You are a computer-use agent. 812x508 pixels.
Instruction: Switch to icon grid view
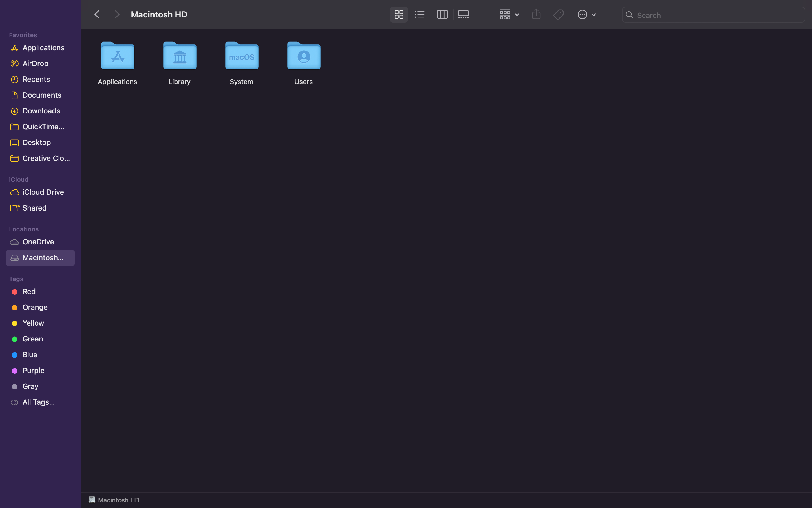pos(399,14)
